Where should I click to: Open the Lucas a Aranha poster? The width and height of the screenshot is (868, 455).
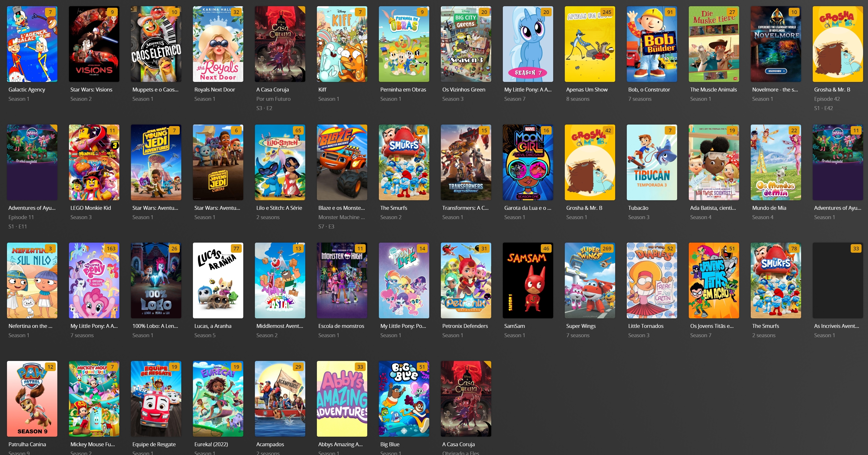218,280
